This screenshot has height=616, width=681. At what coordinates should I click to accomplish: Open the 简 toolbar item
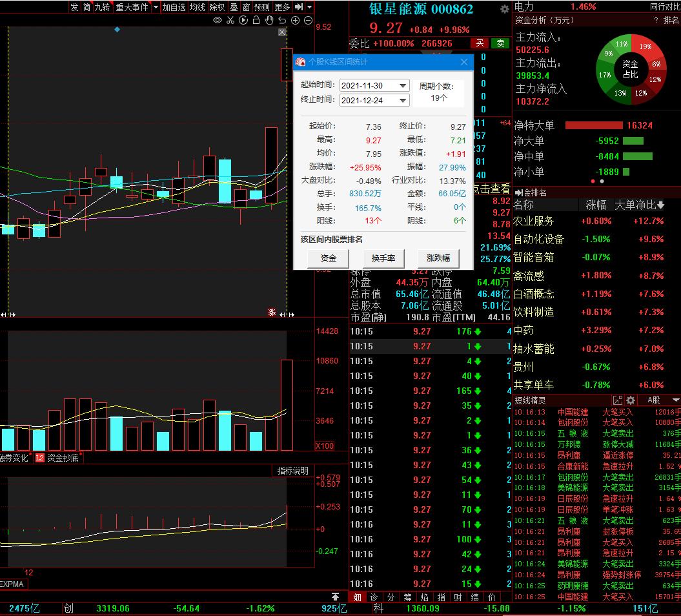click(x=87, y=7)
